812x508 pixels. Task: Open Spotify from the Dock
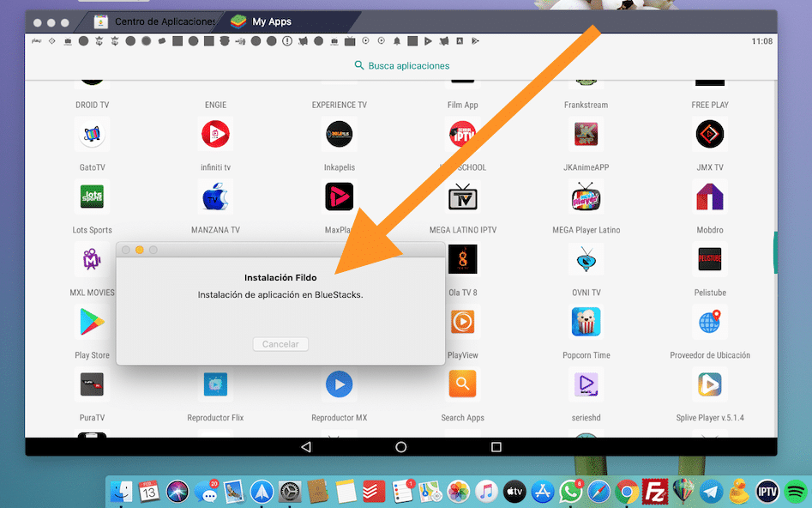(797, 493)
